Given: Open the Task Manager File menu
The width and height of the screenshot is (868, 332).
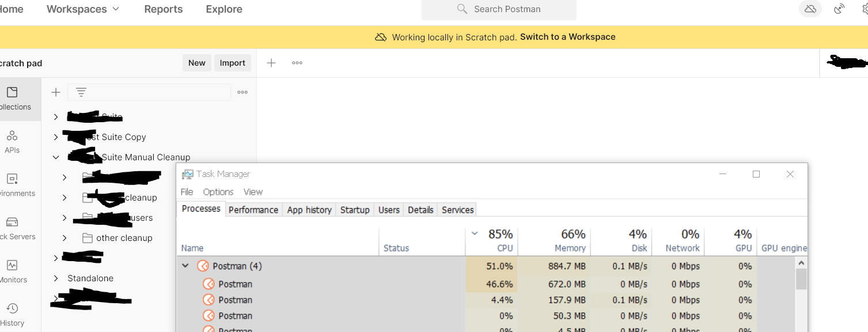Looking at the screenshot, I should [187, 192].
